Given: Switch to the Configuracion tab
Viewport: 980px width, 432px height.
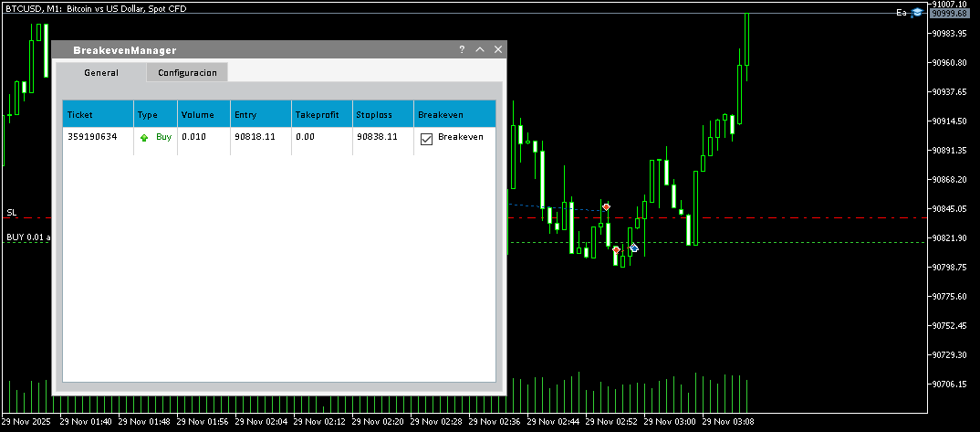Looking at the screenshot, I should [x=187, y=73].
